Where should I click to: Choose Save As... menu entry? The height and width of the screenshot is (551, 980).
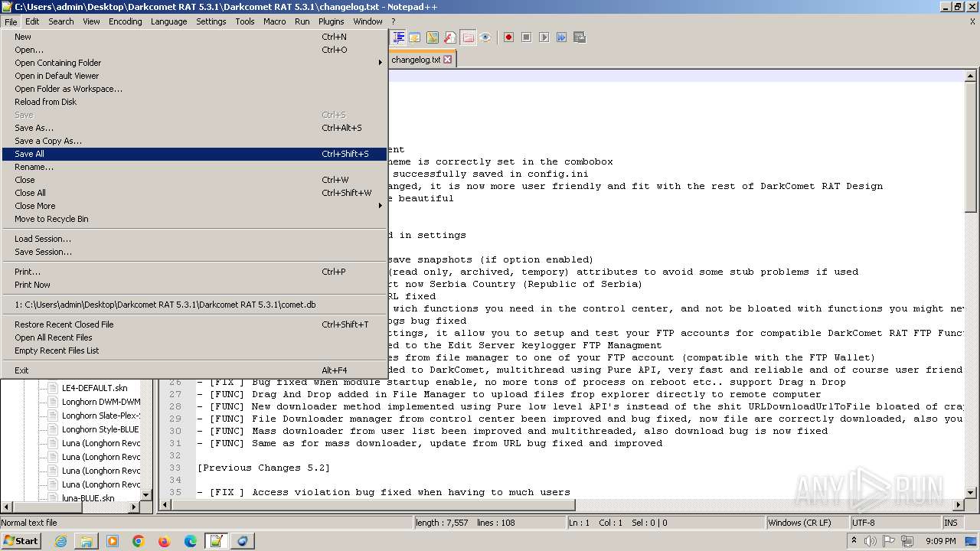(x=194, y=128)
